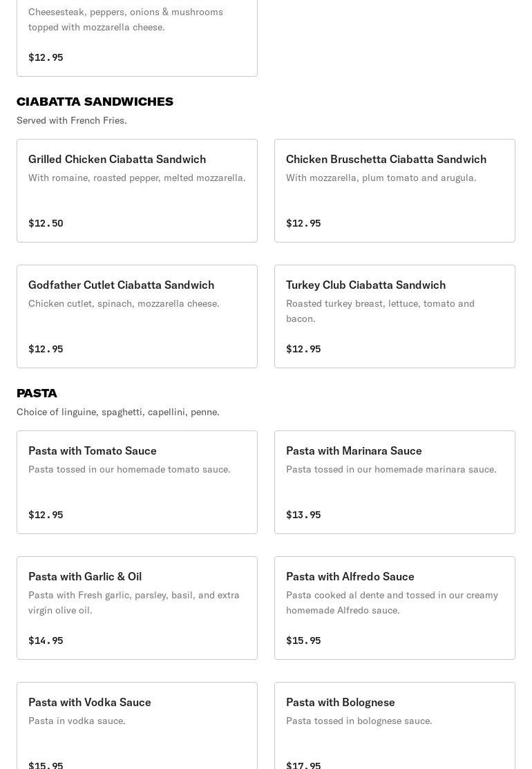The height and width of the screenshot is (769, 532).
Task: Click the Pasta section heading
Action: pos(37,393)
